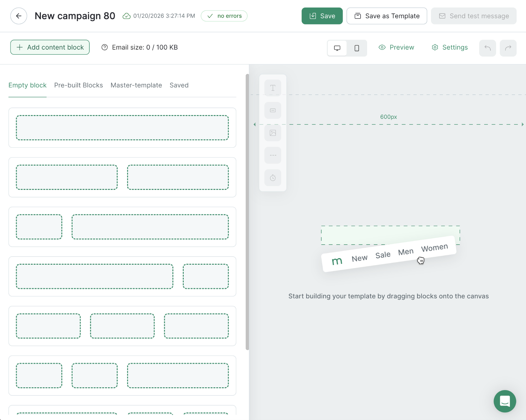Select the Button block icon

click(272, 110)
